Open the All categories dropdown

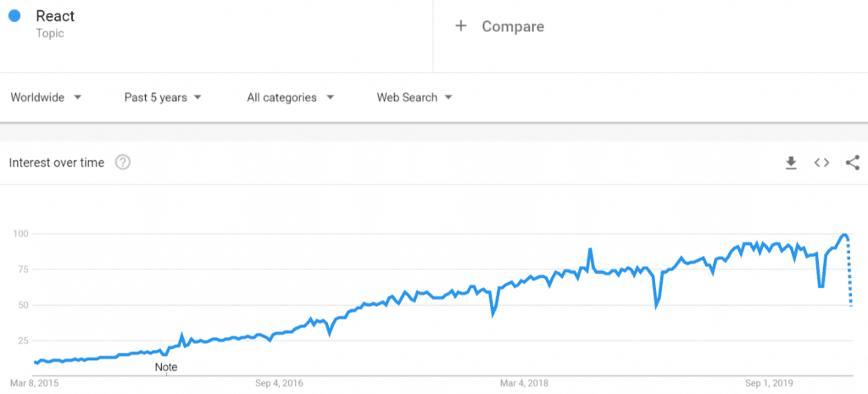[290, 97]
